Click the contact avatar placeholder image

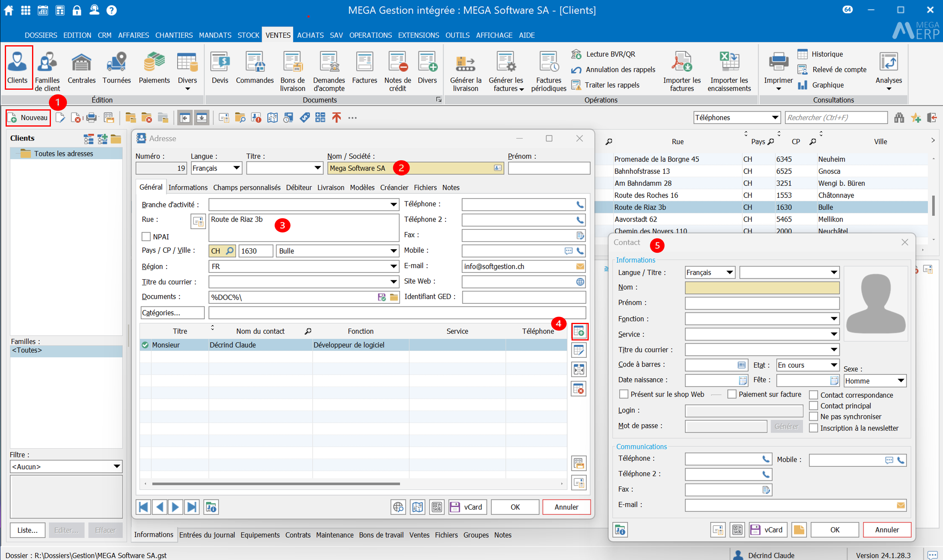pyautogui.click(x=875, y=303)
